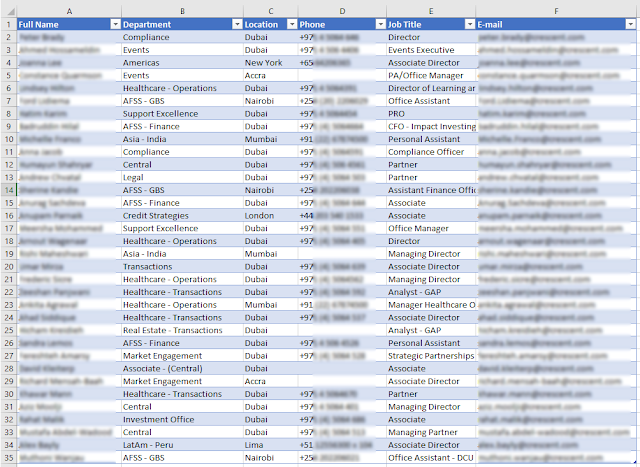640x467 pixels.
Task: Select Office Assistant cell in row 7
Action: coord(431,101)
